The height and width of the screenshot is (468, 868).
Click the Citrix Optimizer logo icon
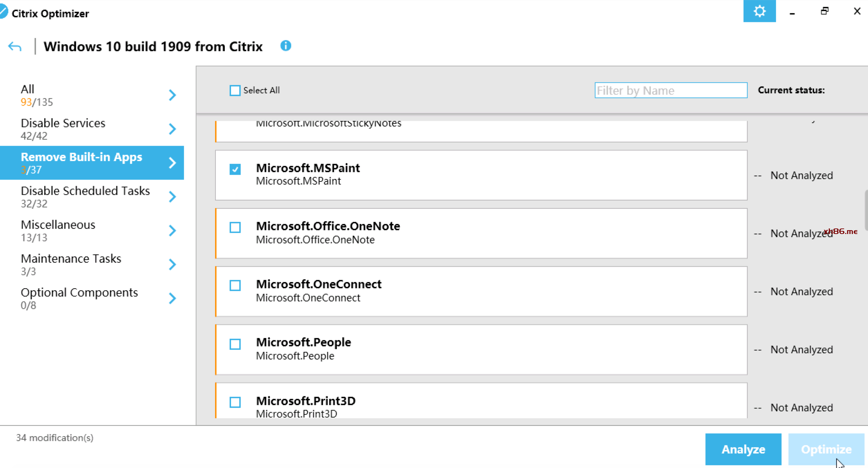[x=3, y=12]
